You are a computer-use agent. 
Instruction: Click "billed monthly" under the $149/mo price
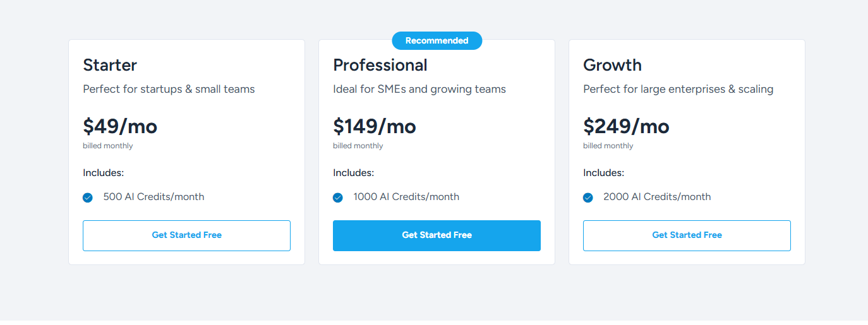(x=358, y=146)
